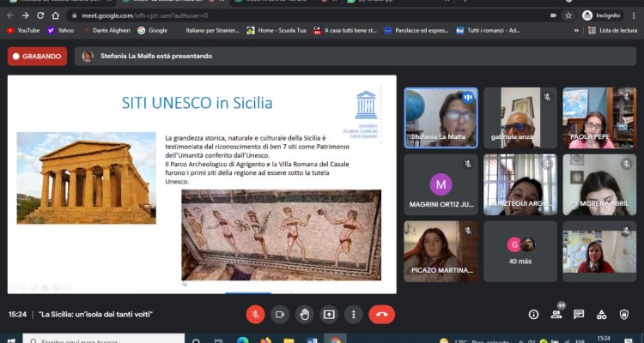
Task: Click the slide title SITI UNESCO in Sicilia
Action: coord(197,103)
